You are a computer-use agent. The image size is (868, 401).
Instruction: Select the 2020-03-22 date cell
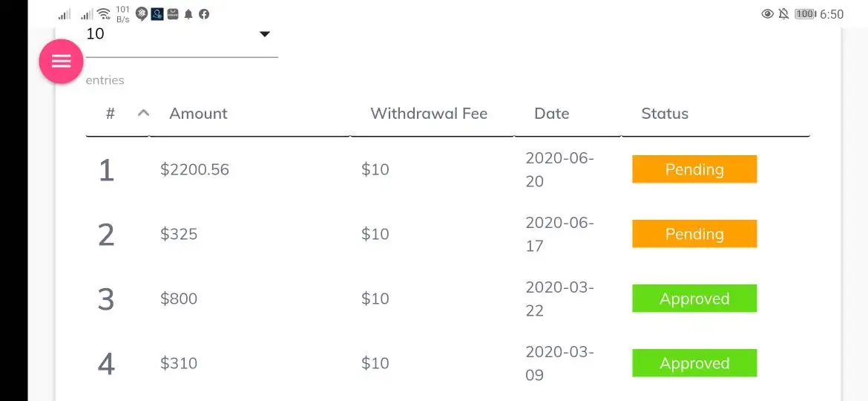(x=559, y=299)
